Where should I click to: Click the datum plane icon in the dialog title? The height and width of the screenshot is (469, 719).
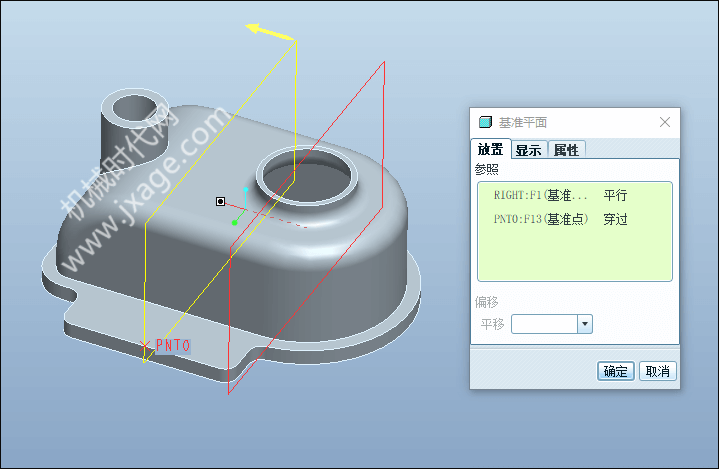point(485,122)
